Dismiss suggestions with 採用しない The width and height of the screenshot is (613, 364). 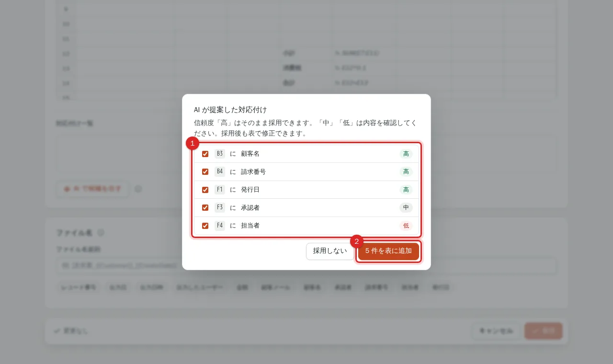coord(330,251)
